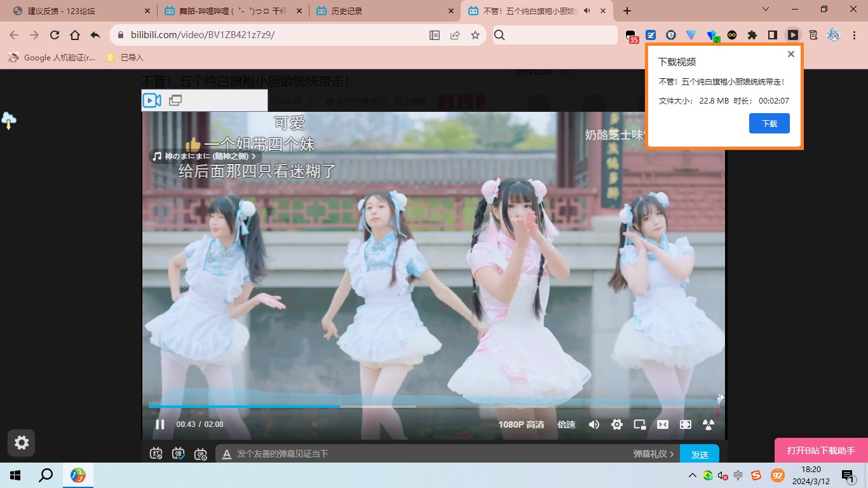Switch to 舞蹈-哔哩哔哩 tab
Screen dimensions: 868x488
coord(232,11)
